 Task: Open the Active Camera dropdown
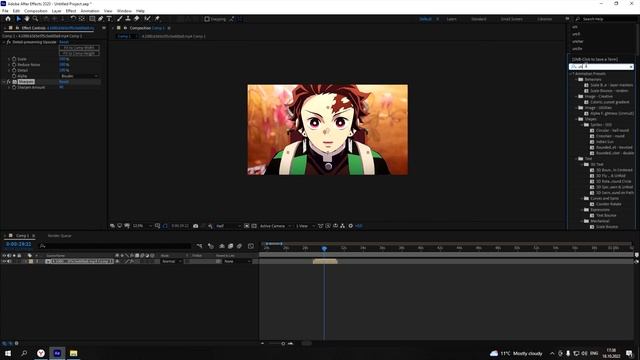[x=276, y=226]
